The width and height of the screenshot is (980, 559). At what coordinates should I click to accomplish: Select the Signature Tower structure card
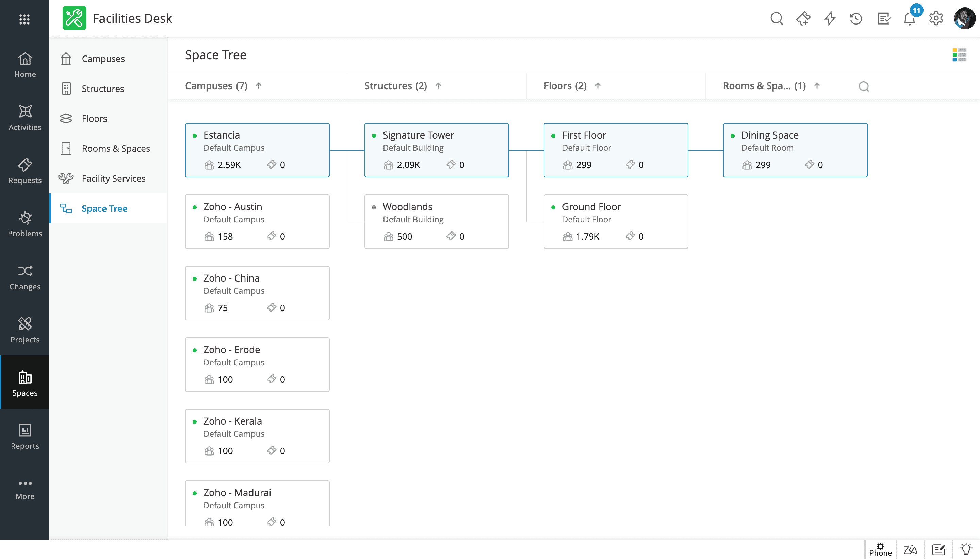pyautogui.click(x=437, y=150)
